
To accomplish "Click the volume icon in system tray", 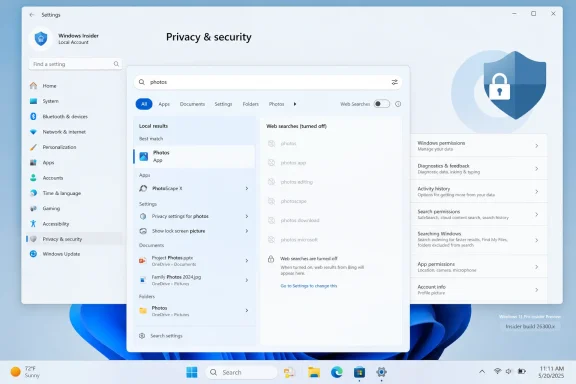I will pos(509,371).
